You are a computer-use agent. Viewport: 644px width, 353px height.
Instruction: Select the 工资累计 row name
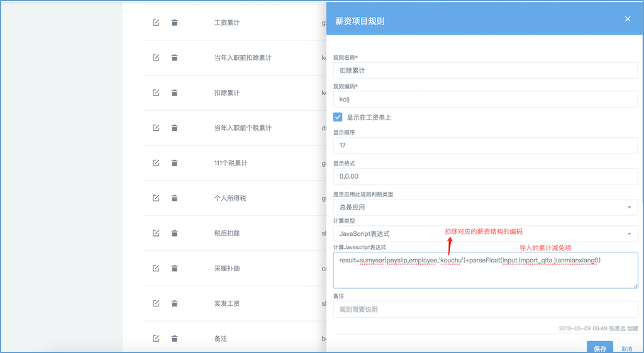226,23
